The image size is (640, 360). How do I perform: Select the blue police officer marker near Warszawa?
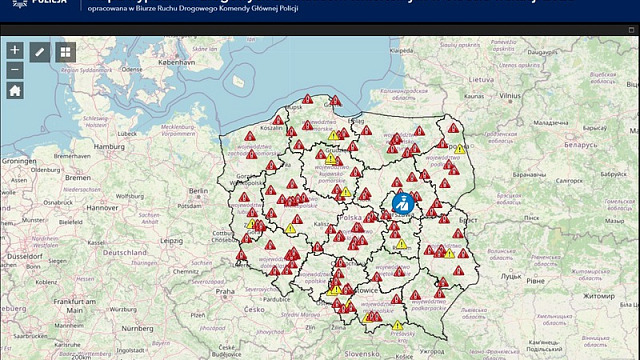[403, 203]
